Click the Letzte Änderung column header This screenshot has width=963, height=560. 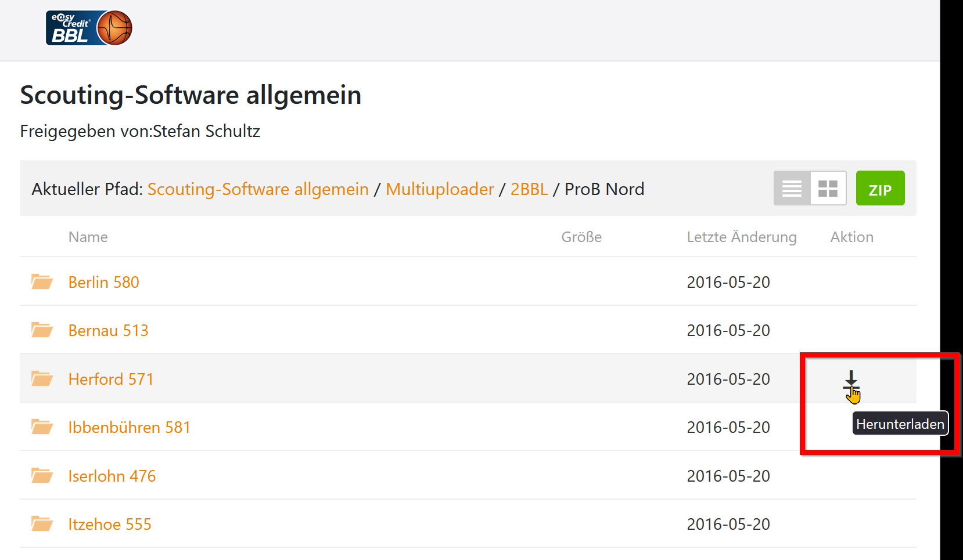point(741,237)
